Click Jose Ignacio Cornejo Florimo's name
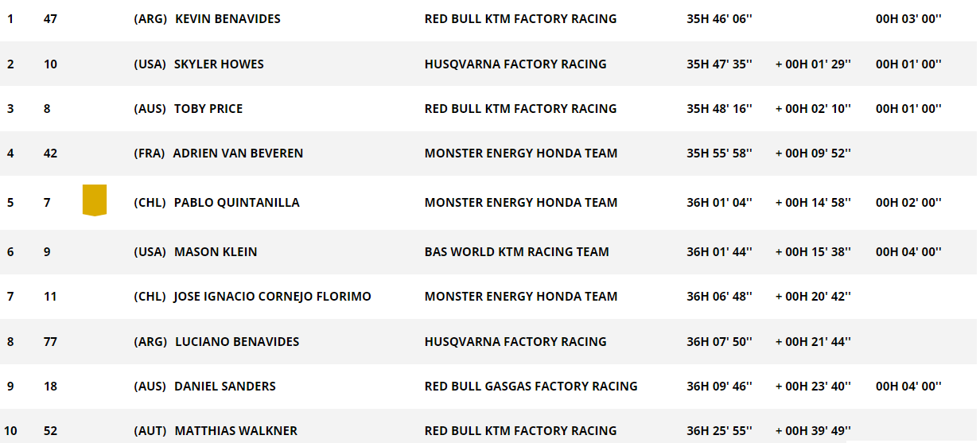 pos(272,296)
